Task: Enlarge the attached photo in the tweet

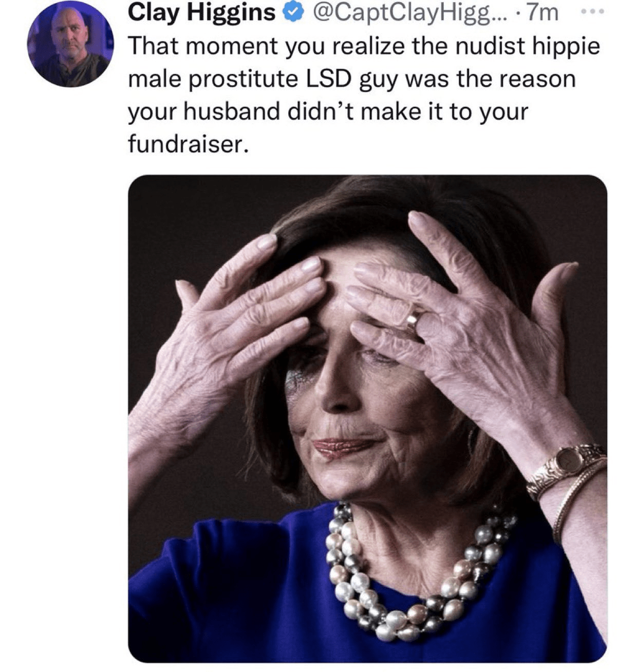Action: 367,418
